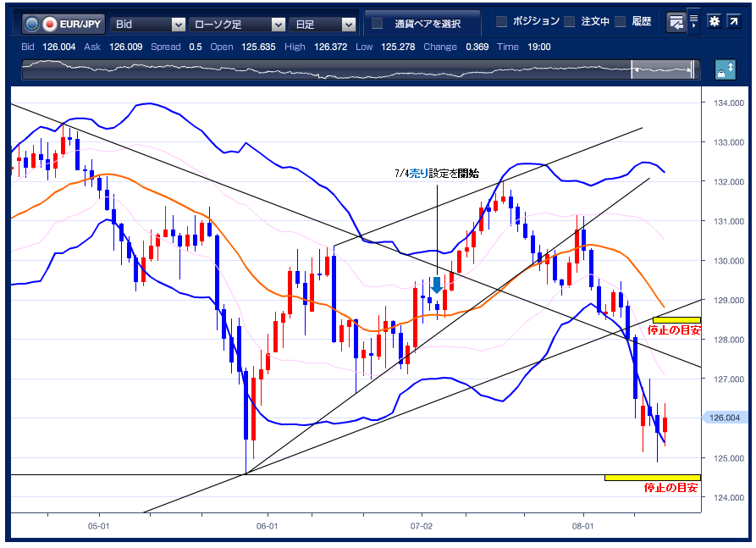Open chart settings gear icon

pyautogui.click(x=714, y=21)
